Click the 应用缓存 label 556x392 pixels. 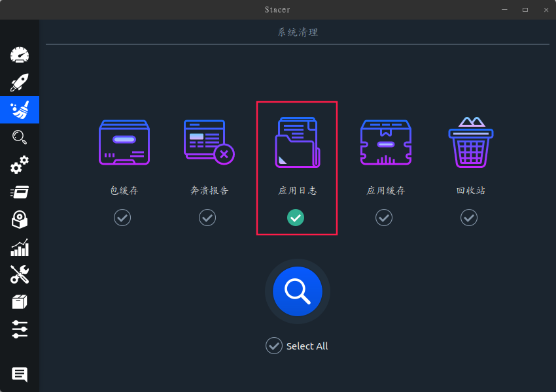coord(386,191)
